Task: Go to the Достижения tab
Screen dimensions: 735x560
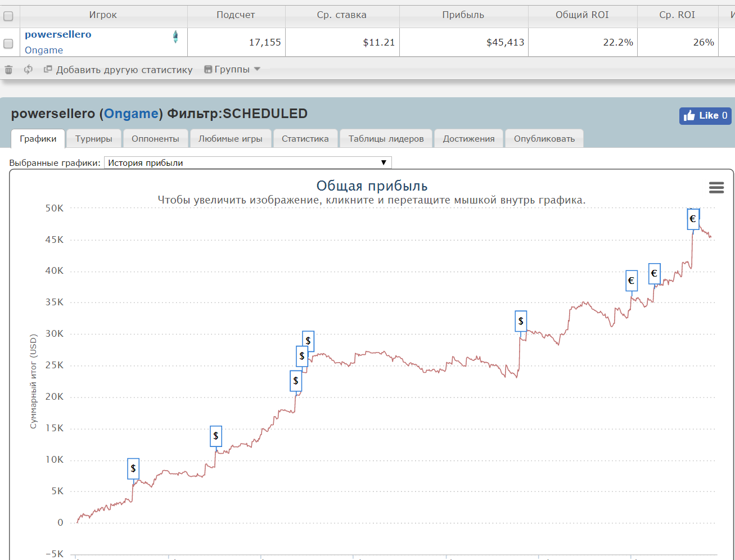Action: coord(468,139)
